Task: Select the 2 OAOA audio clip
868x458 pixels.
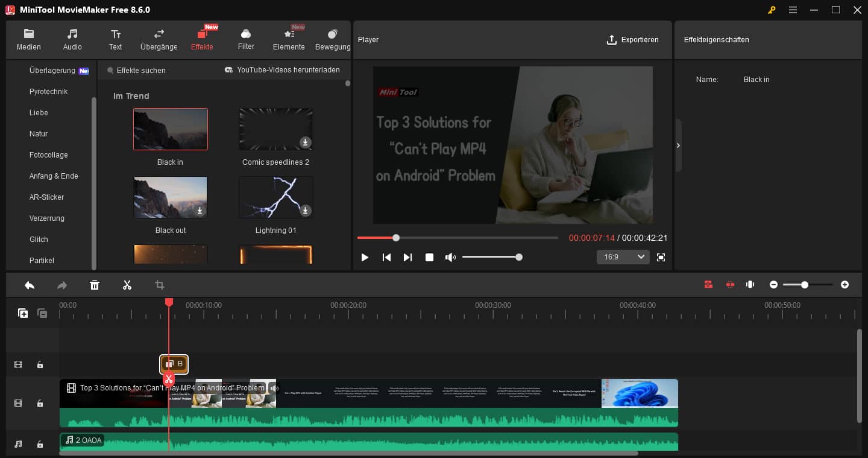Action: point(369,441)
